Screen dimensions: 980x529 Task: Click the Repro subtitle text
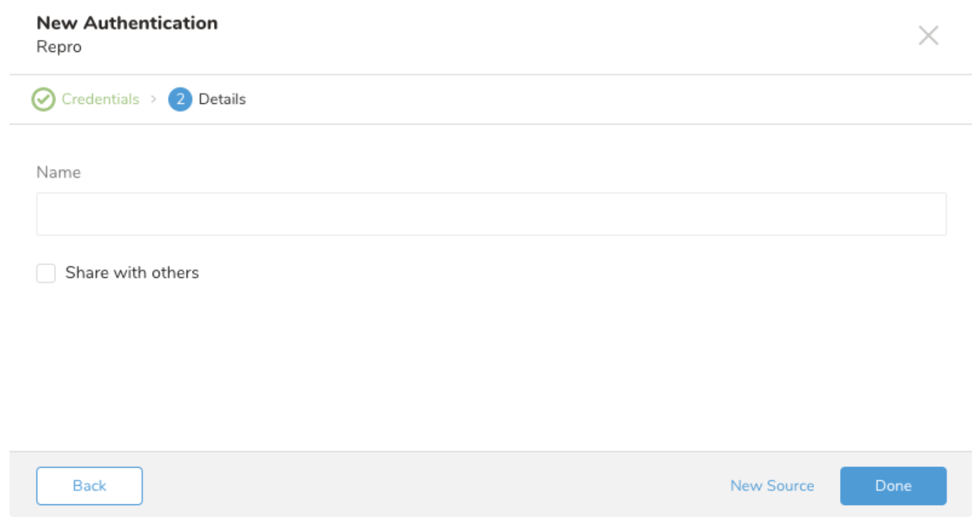click(59, 47)
